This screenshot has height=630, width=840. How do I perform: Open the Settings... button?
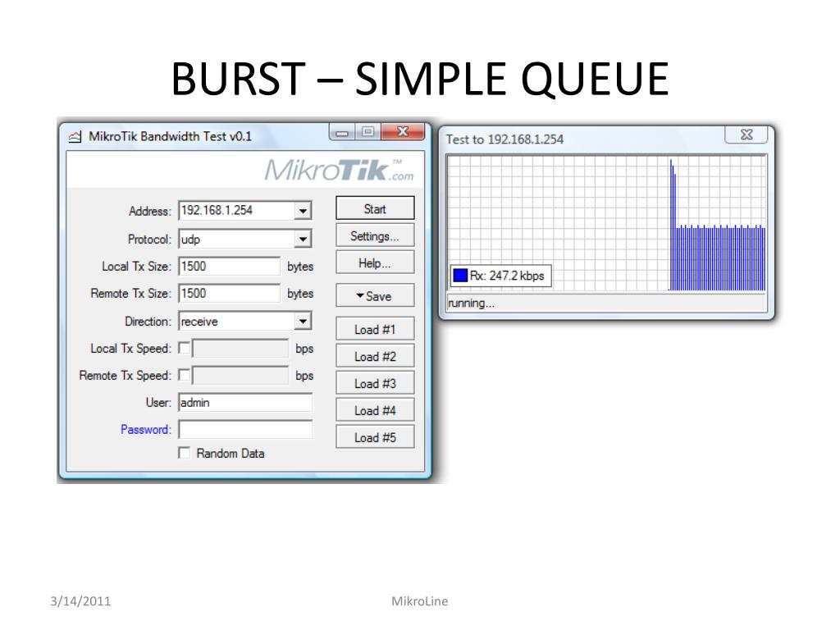[x=375, y=235]
